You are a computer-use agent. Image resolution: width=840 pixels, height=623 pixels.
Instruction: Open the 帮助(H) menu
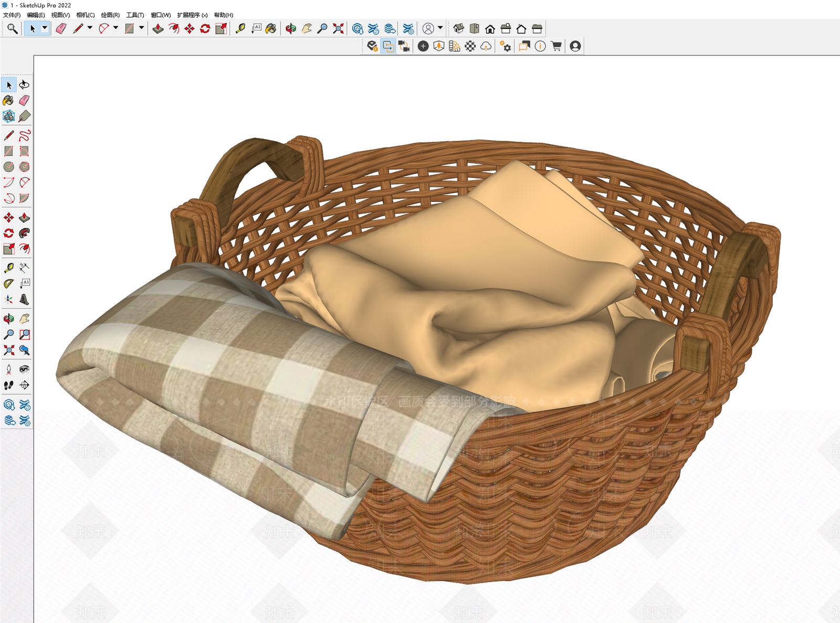click(223, 15)
